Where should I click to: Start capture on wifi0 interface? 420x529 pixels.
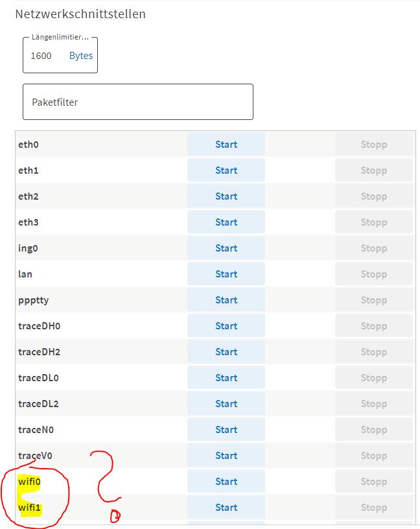pos(226,482)
